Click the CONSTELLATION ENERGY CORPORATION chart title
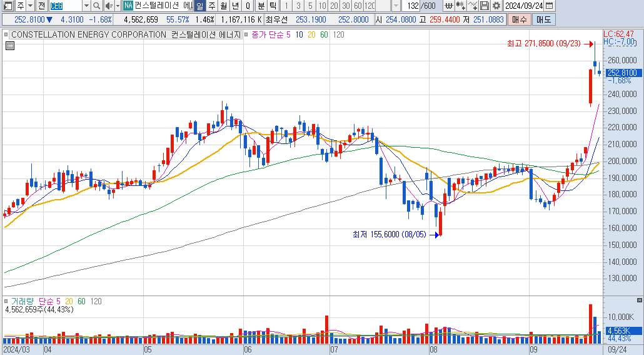Viewport: 644px width, 355px height. pos(126,35)
